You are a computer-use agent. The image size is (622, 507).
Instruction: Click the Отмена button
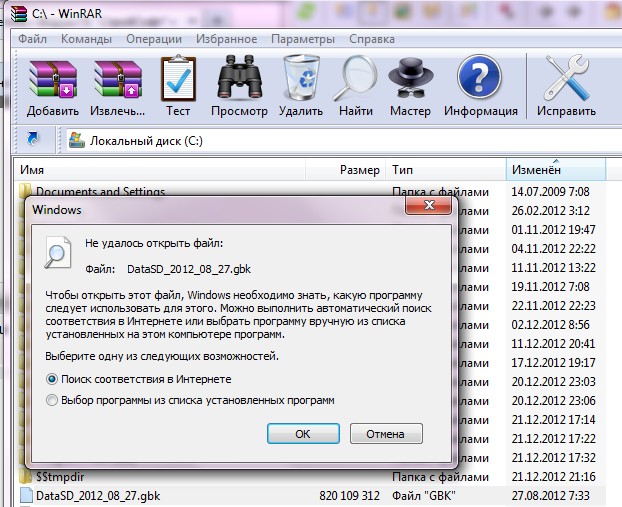click(386, 434)
